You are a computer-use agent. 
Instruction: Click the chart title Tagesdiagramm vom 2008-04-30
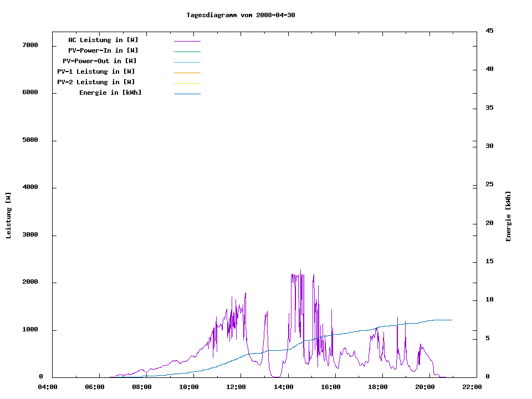pos(241,15)
